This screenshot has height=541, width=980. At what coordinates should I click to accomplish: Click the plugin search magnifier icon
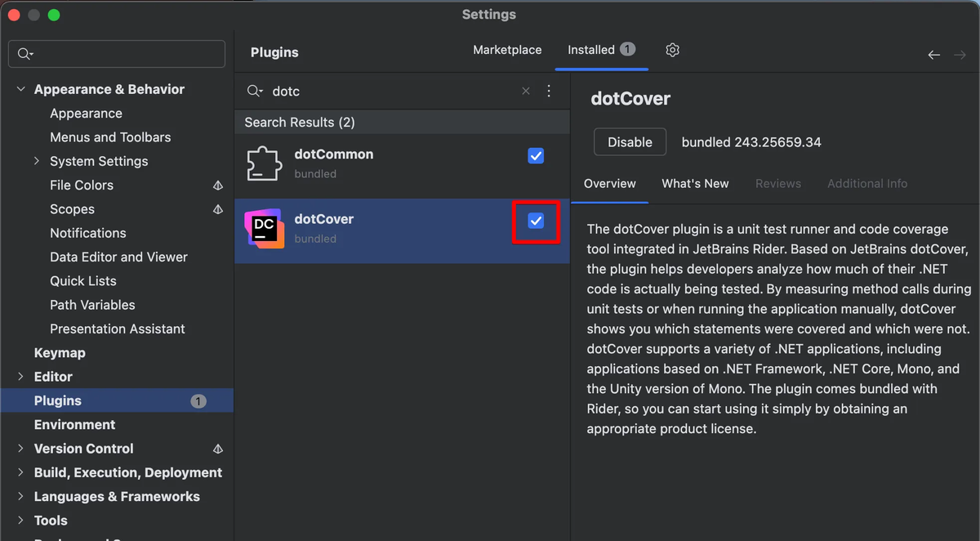(x=255, y=91)
